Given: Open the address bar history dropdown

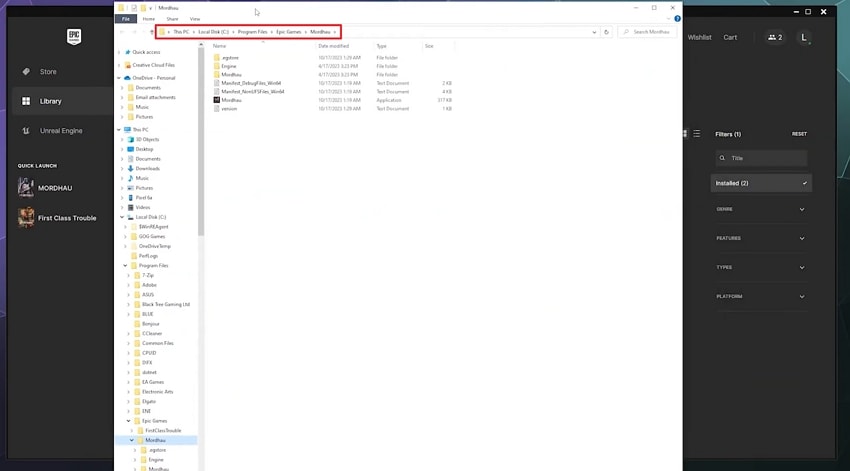Looking at the screenshot, I should click(594, 32).
